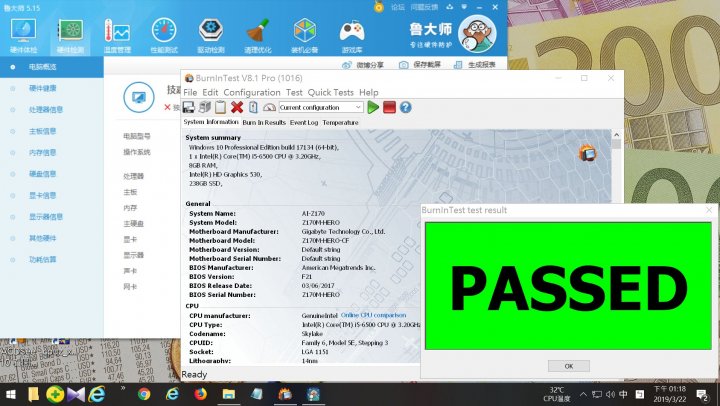Click red X clear results toolbar icon
The image size is (720, 406).
[x=237, y=107]
